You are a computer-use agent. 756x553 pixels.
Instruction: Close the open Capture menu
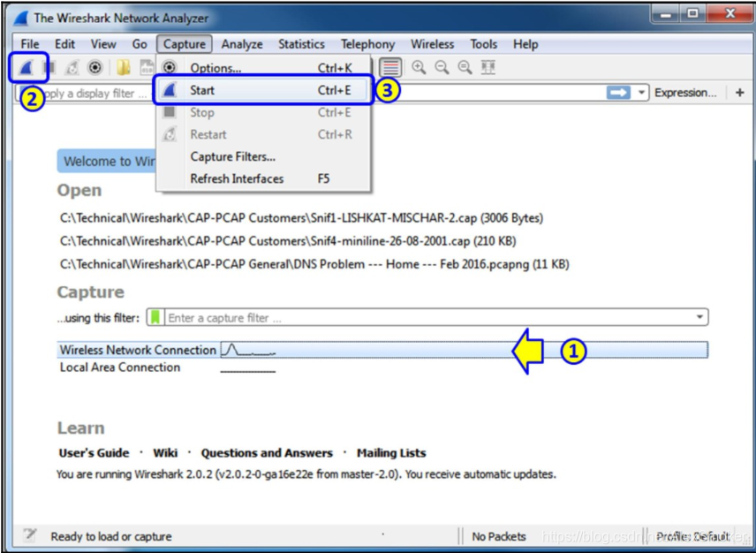(x=185, y=44)
